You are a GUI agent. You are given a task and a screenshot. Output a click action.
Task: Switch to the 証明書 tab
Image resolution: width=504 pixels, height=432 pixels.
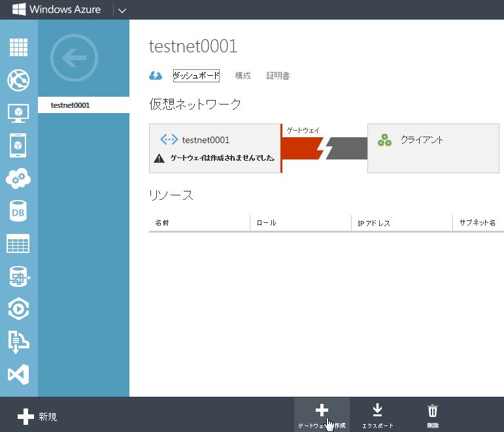(x=278, y=76)
